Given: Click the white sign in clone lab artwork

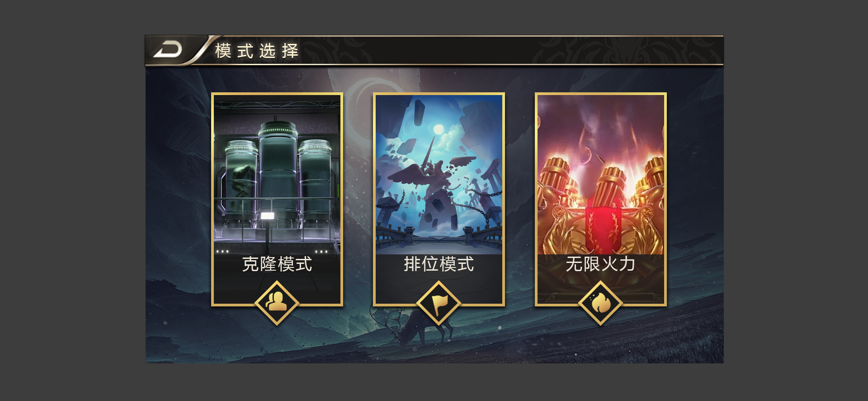Looking at the screenshot, I should point(267,216).
